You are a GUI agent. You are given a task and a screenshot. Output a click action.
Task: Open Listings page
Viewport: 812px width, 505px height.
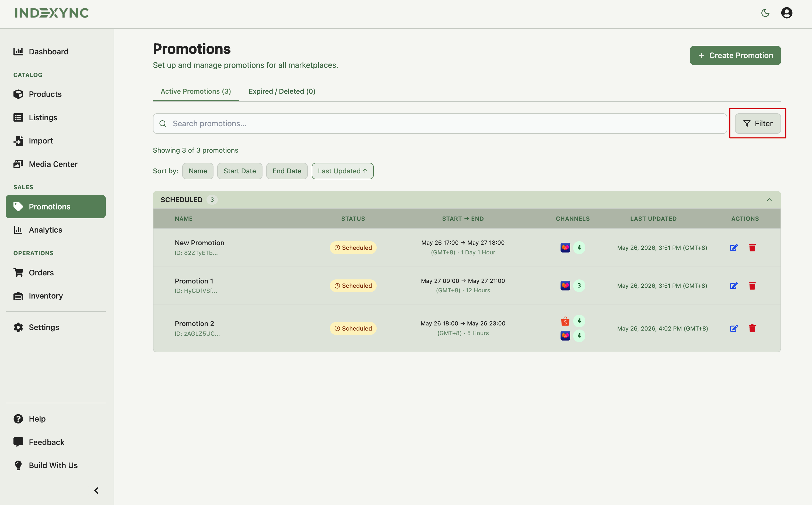coord(56,118)
